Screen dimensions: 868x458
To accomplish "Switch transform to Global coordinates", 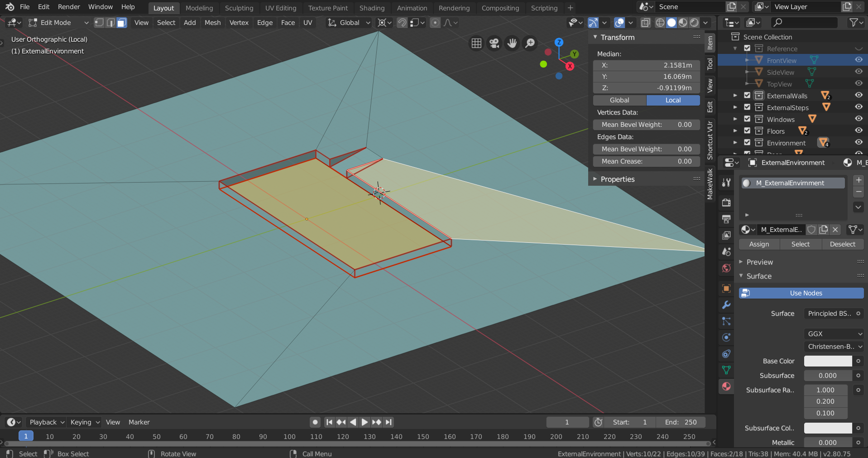I will click(x=619, y=100).
